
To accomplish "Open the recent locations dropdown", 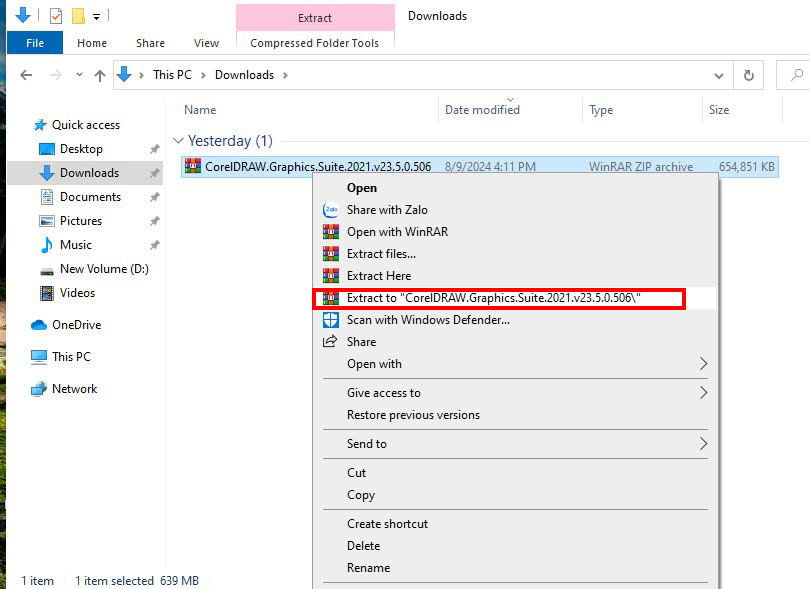I will pyautogui.click(x=79, y=75).
